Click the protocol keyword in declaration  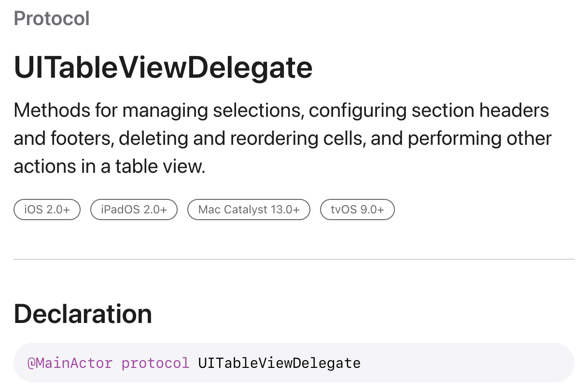155,363
